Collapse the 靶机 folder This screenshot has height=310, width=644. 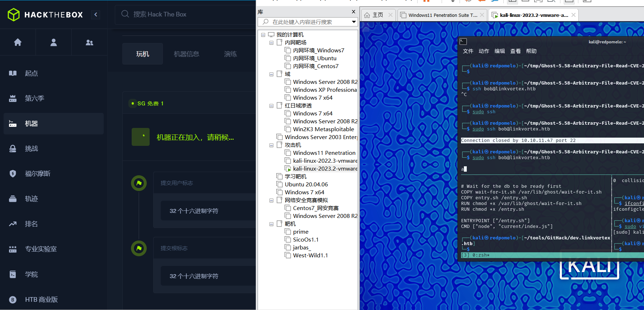pyautogui.click(x=272, y=224)
